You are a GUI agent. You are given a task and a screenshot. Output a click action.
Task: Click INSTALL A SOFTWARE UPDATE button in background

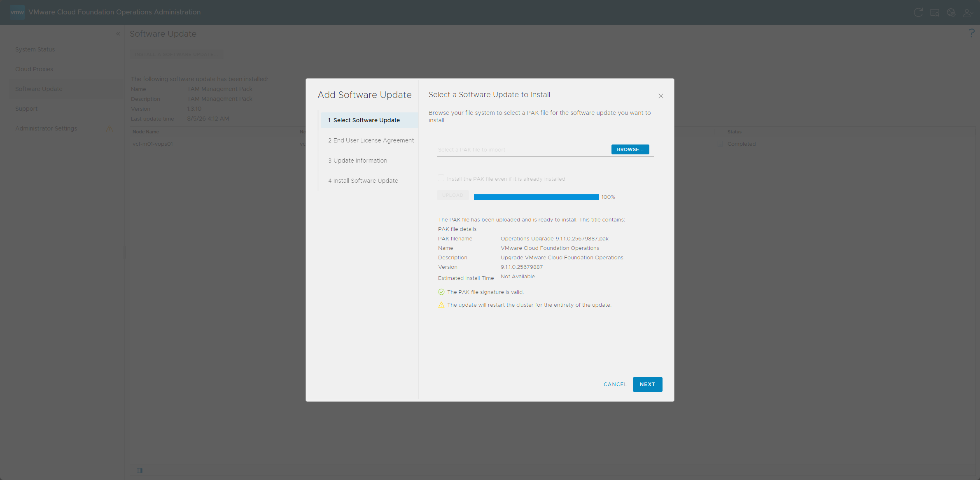pyautogui.click(x=176, y=54)
